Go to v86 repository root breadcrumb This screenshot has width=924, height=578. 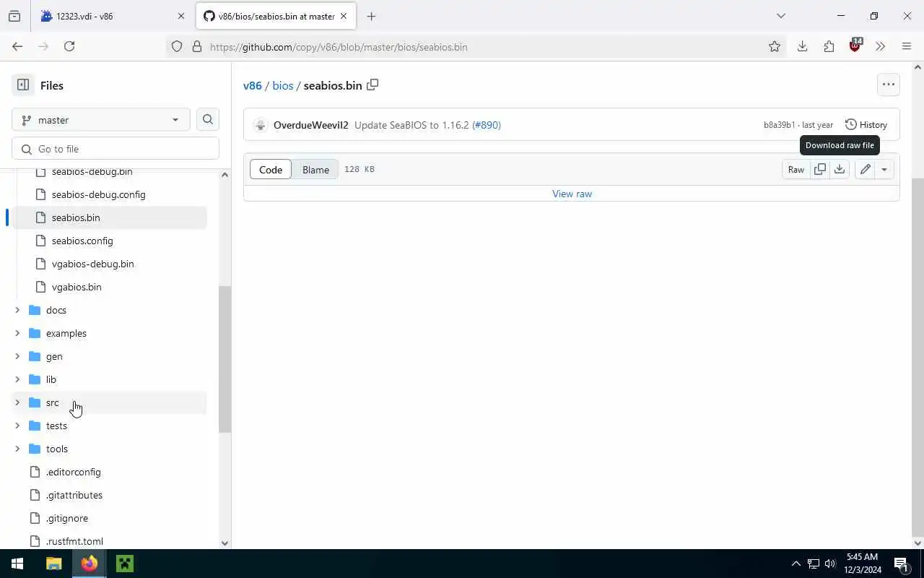253,85
